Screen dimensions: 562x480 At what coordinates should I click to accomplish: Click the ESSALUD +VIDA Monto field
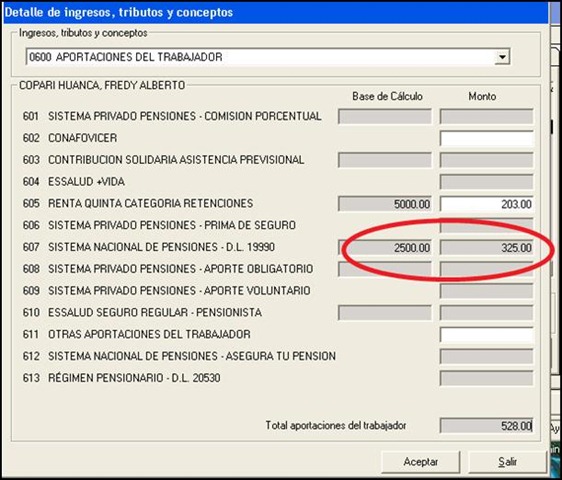(486, 182)
